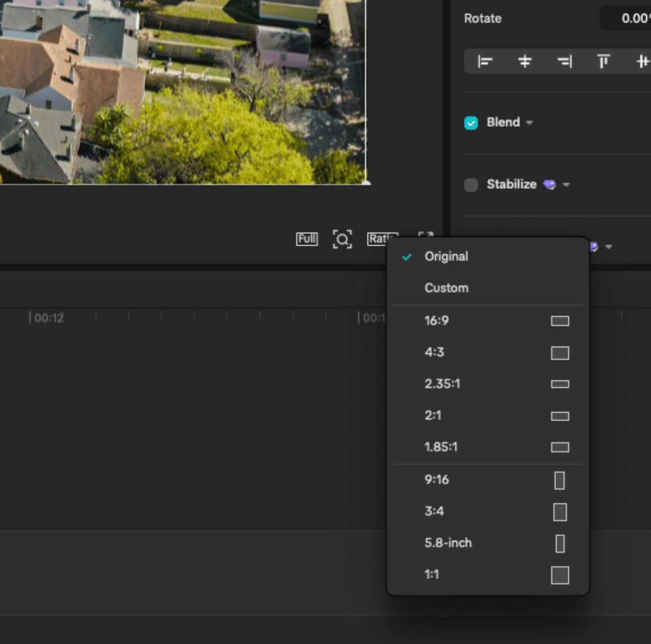Click the align top icon
Image resolution: width=651 pixels, height=644 pixels.
click(x=604, y=61)
